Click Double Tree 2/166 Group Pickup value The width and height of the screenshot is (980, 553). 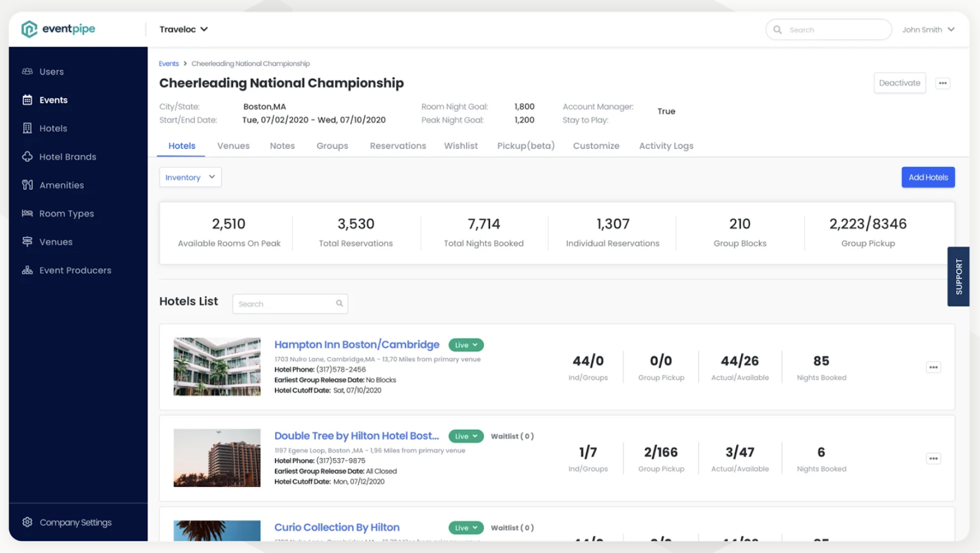click(661, 452)
